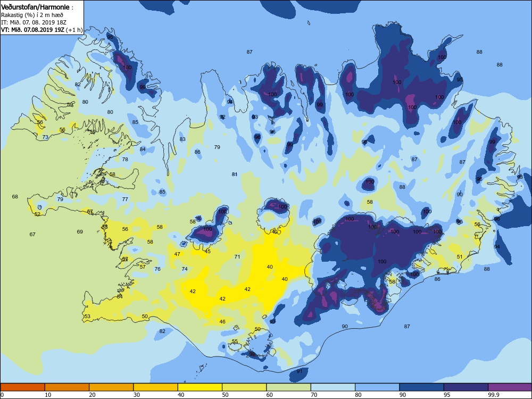This screenshot has height=399, width=532.
Task: Click the humidity value 47 on the map
Action: tap(177, 254)
